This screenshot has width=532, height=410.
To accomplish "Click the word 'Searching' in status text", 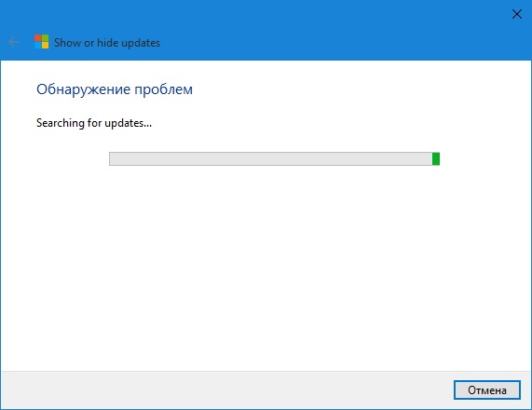I will point(61,123).
